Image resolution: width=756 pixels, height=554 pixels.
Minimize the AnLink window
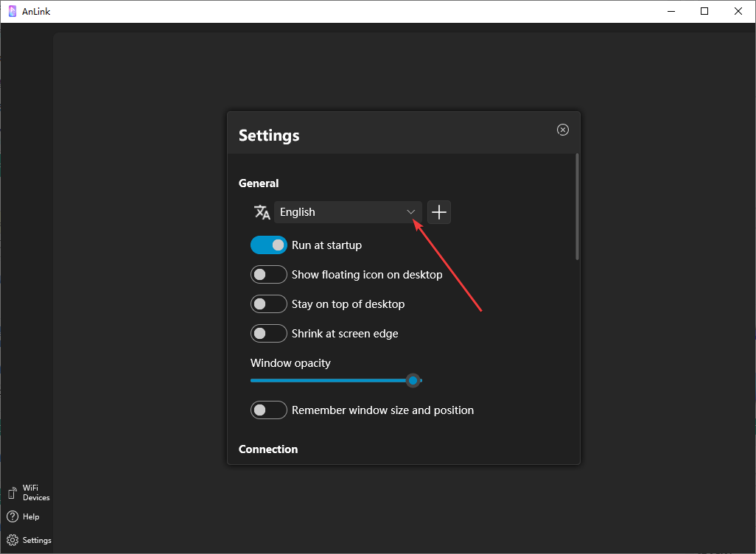(671, 11)
